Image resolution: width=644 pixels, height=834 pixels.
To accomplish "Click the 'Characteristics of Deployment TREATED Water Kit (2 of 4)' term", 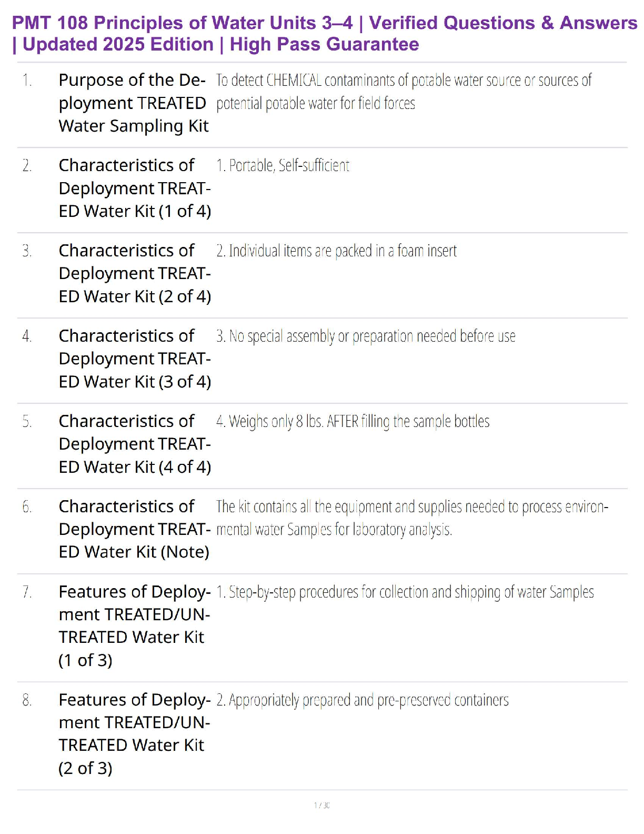I will (x=135, y=273).
